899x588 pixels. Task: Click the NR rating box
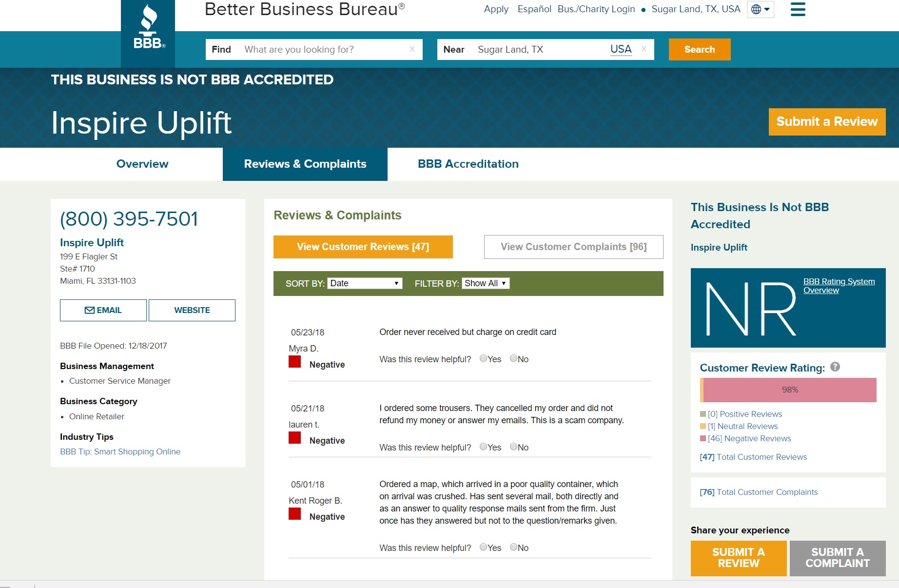(x=788, y=308)
